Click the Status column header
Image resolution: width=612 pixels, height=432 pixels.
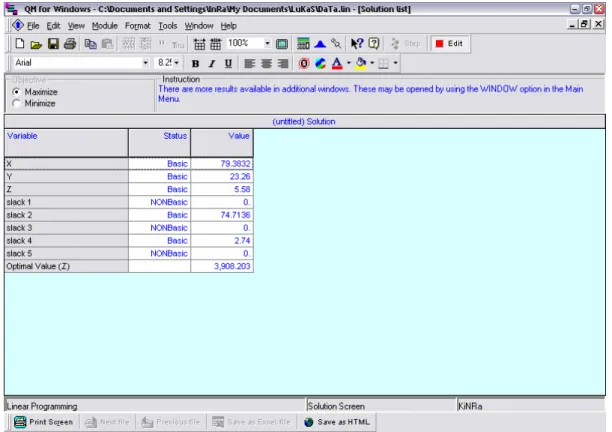(160, 143)
